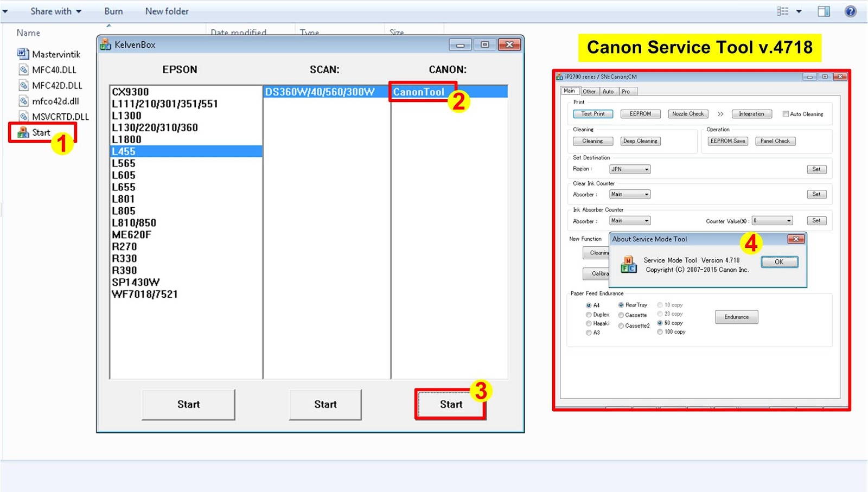868x492 pixels.
Task: Open Explorer help question mark icon
Action: pos(850,11)
